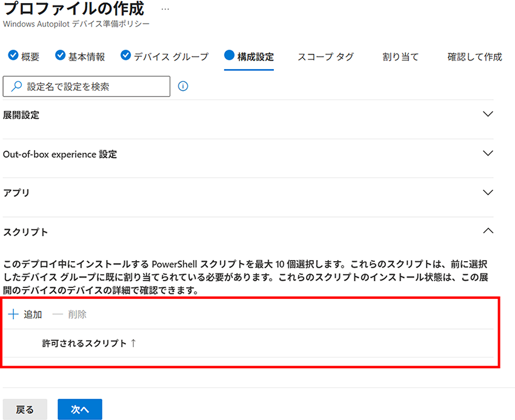Image resolution: width=515 pixels, height=420 pixels.
Task: Click the blue dot on 構成設定 step
Action: (x=229, y=55)
